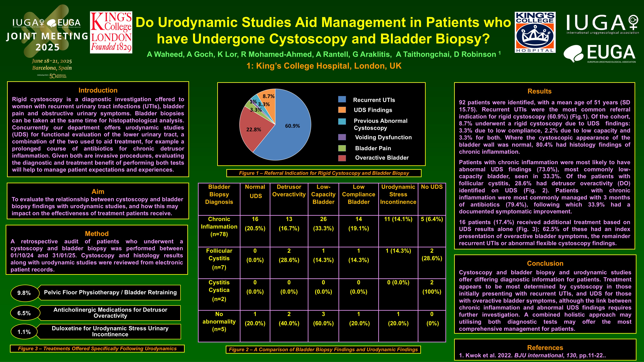Click the Kwok et al. 2022 reference
The width and height of the screenshot is (644, 362).
(532, 356)
